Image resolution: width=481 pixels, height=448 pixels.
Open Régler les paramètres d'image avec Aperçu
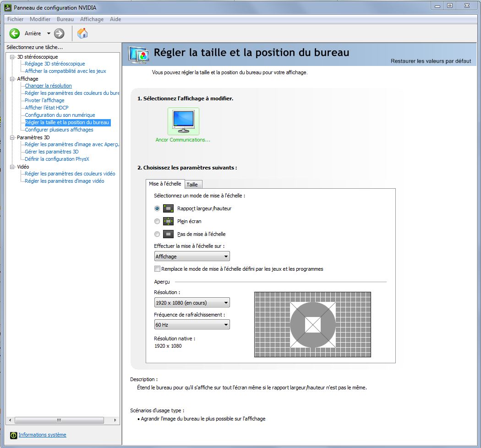click(72, 145)
